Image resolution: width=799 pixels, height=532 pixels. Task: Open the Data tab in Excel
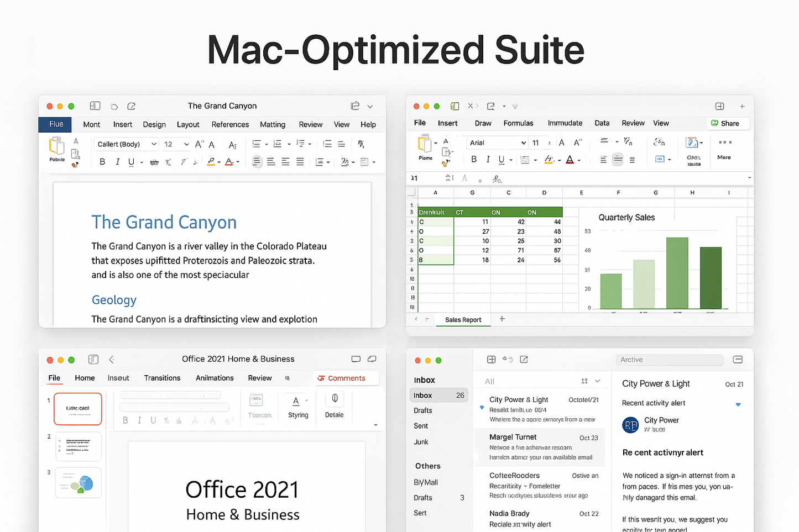[x=602, y=123]
